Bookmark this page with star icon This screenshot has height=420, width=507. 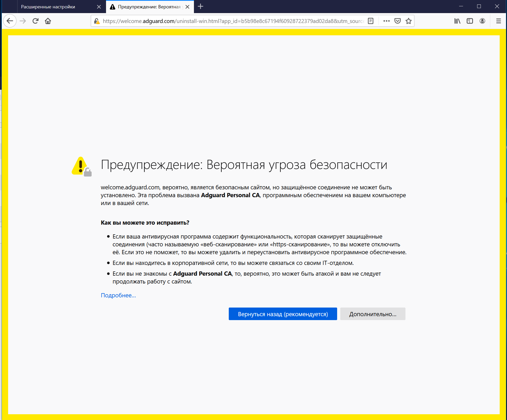(x=408, y=21)
